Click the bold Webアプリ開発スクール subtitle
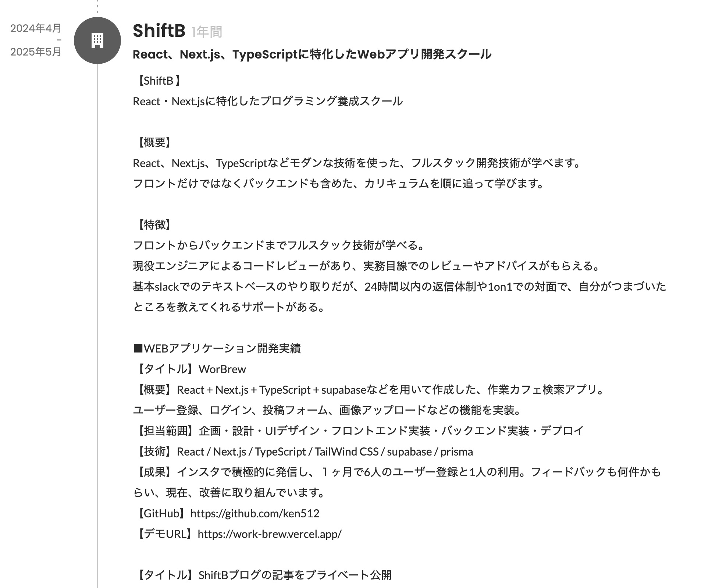The width and height of the screenshot is (712, 588). coord(311,54)
